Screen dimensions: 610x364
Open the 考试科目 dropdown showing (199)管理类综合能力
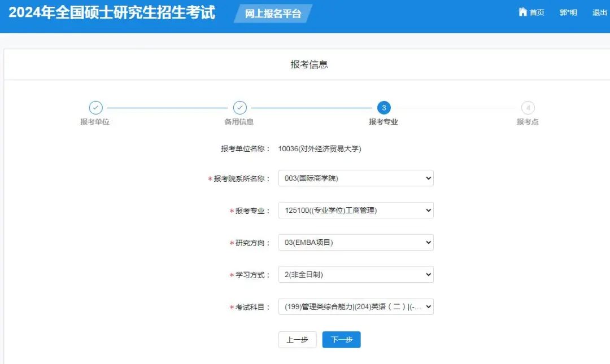coord(356,306)
